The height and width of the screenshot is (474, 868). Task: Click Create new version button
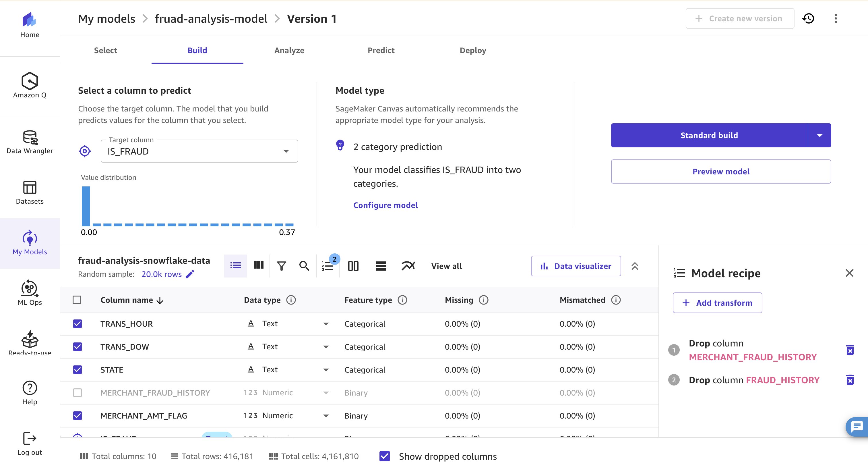click(740, 19)
